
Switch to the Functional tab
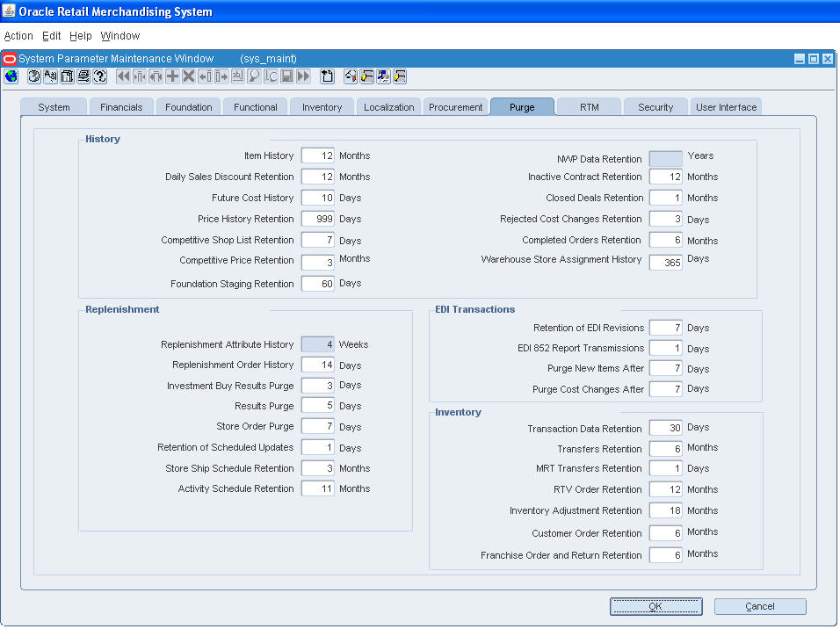click(256, 107)
